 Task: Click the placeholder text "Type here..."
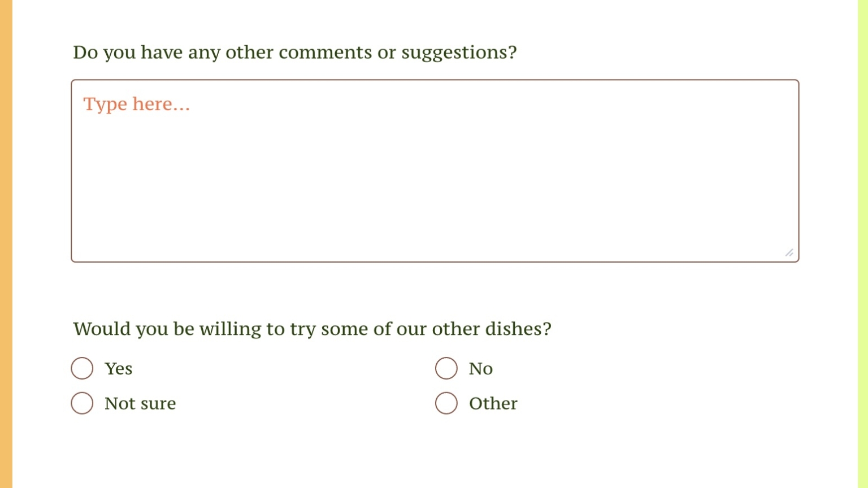(137, 104)
